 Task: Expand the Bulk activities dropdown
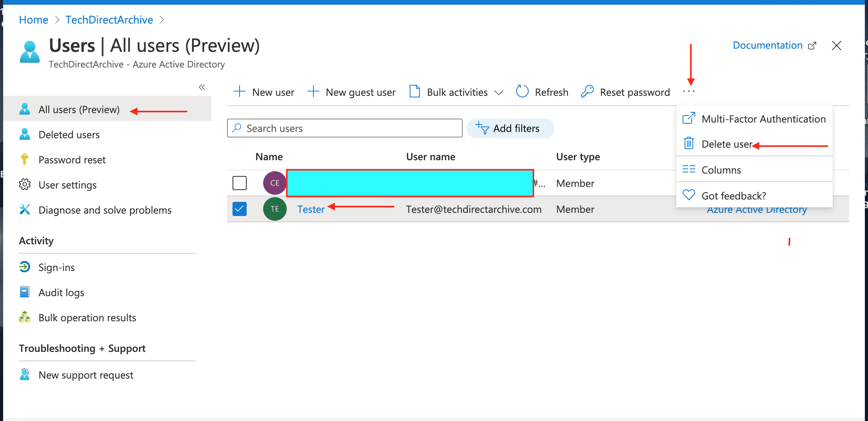tap(498, 93)
